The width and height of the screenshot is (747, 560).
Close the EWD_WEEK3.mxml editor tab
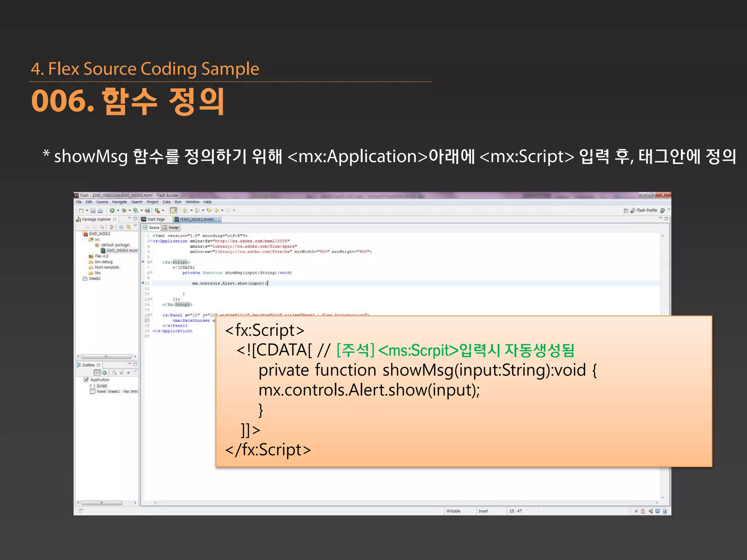pyautogui.click(x=218, y=219)
